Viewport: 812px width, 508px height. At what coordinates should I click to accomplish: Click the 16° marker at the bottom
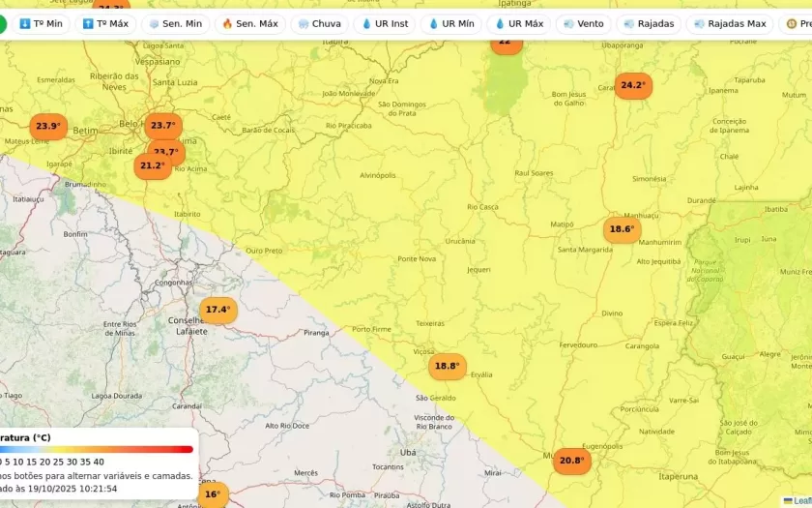213,494
